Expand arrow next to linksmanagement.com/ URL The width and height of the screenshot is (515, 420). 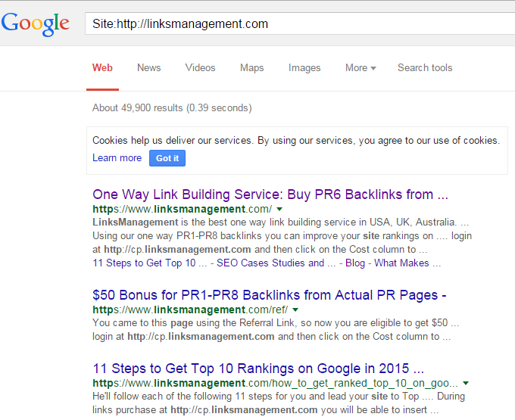pos(279,209)
